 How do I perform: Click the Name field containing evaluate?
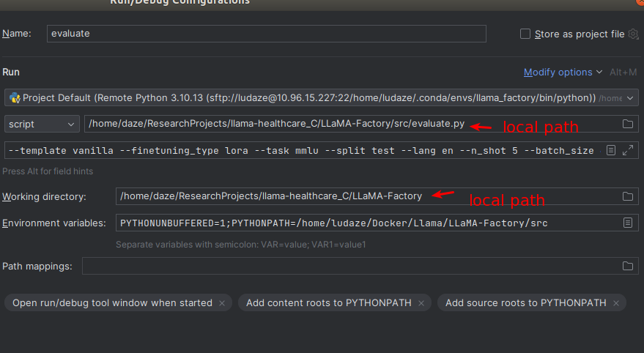[x=266, y=34]
